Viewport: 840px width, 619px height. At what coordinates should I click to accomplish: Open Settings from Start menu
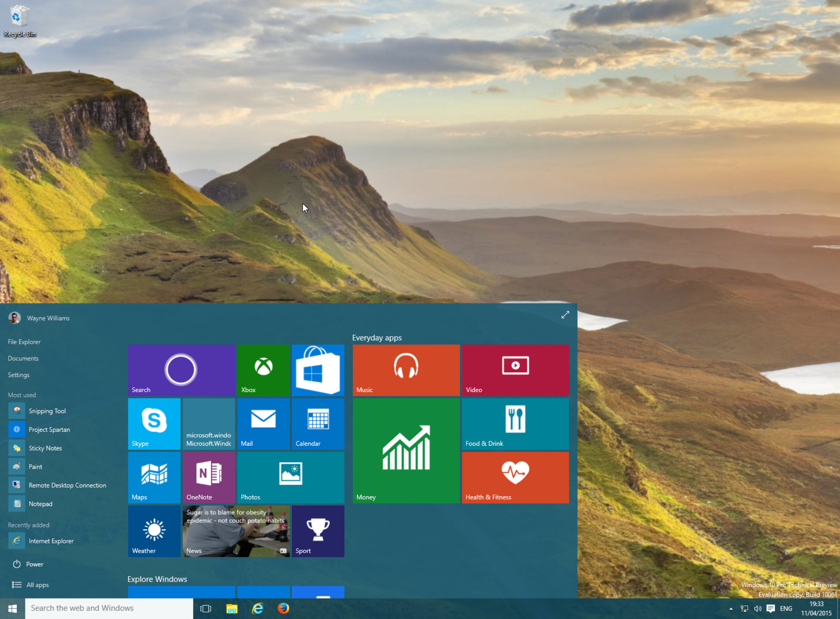tap(19, 375)
